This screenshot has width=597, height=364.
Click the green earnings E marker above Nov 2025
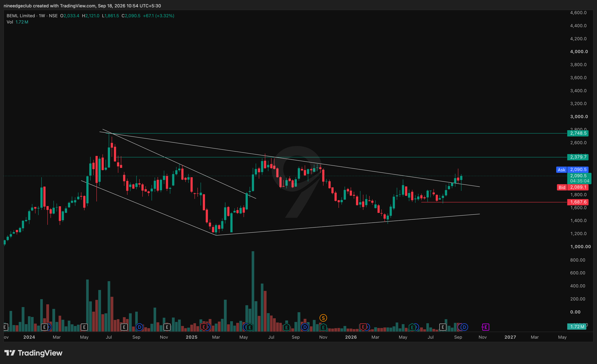[x=323, y=327]
